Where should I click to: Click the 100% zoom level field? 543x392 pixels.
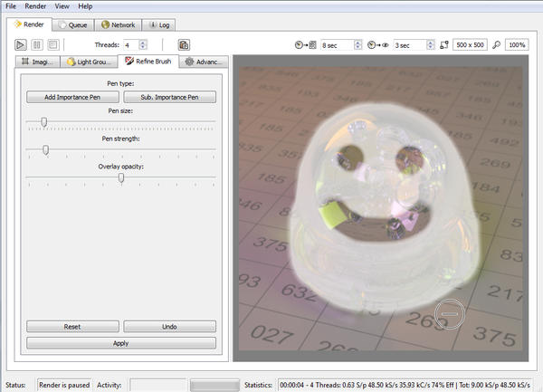pyautogui.click(x=517, y=44)
